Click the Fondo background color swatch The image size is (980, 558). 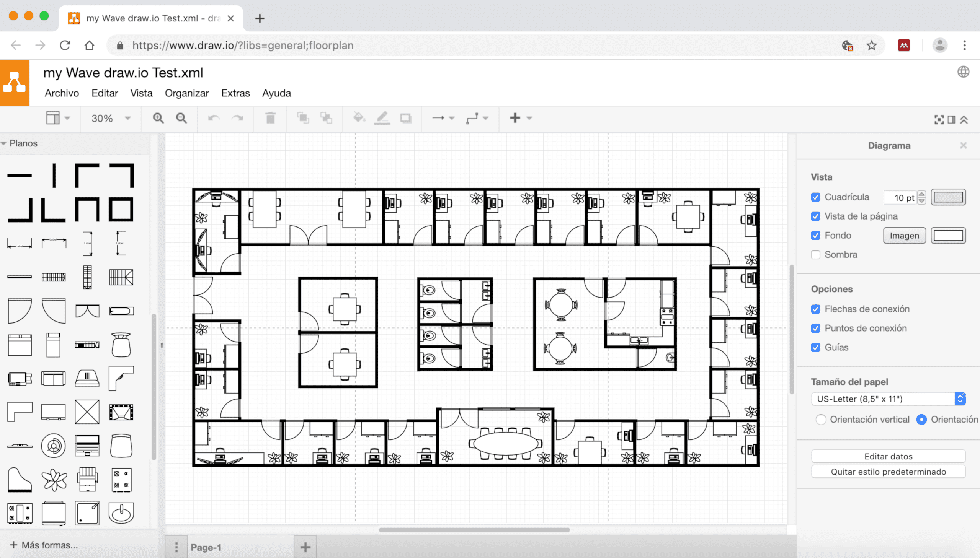pyautogui.click(x=948, y=235)
